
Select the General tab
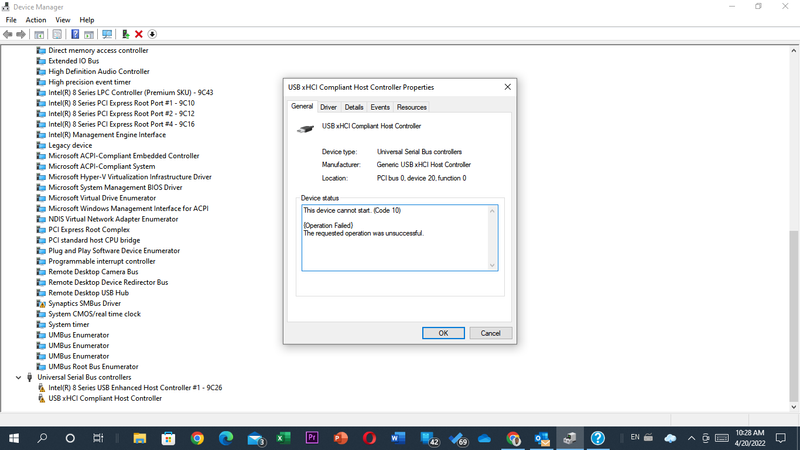tap(302, 106)
